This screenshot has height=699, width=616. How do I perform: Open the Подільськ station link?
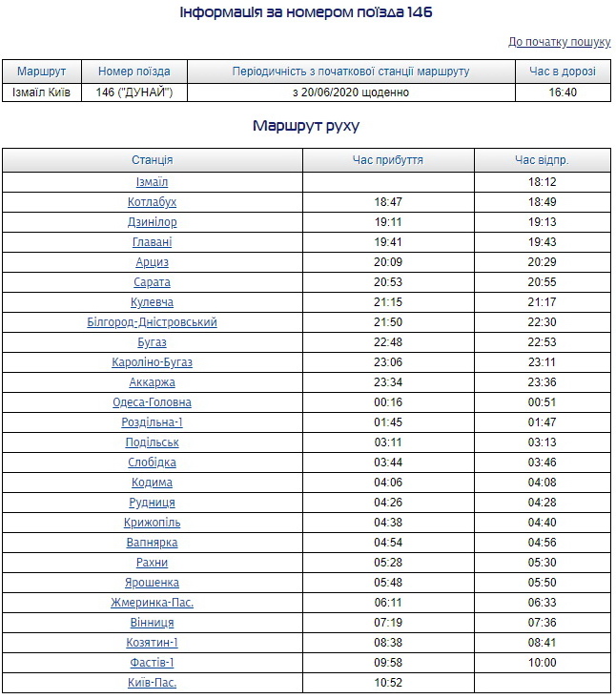[153, 442]
